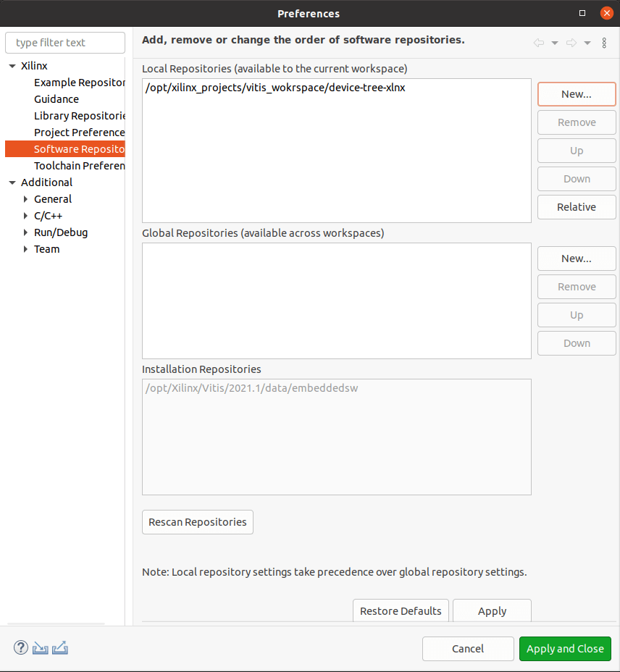Collapse the Xilinx tree section
Viewport: 620px width, 672px height.
coord(11,65)
